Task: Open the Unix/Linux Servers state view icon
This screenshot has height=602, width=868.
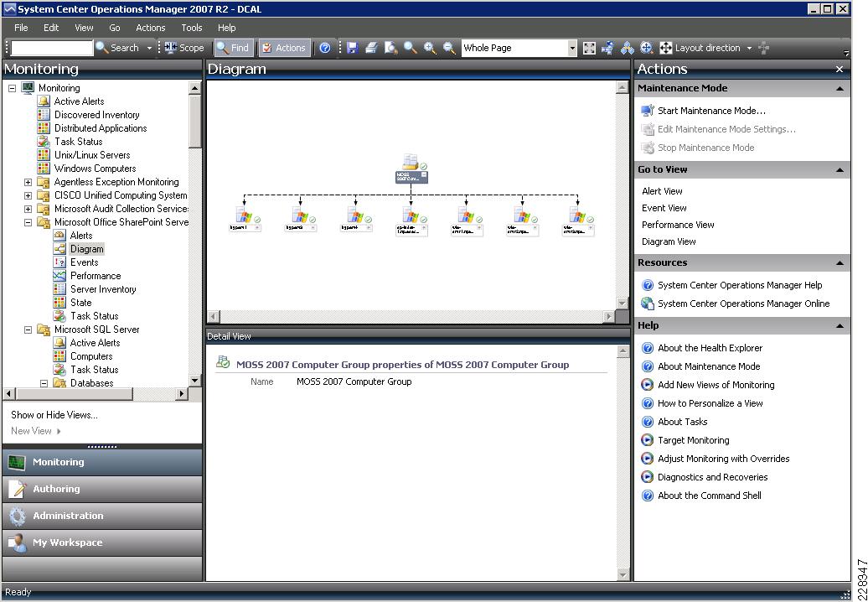Action: click(x=44, y=155)
